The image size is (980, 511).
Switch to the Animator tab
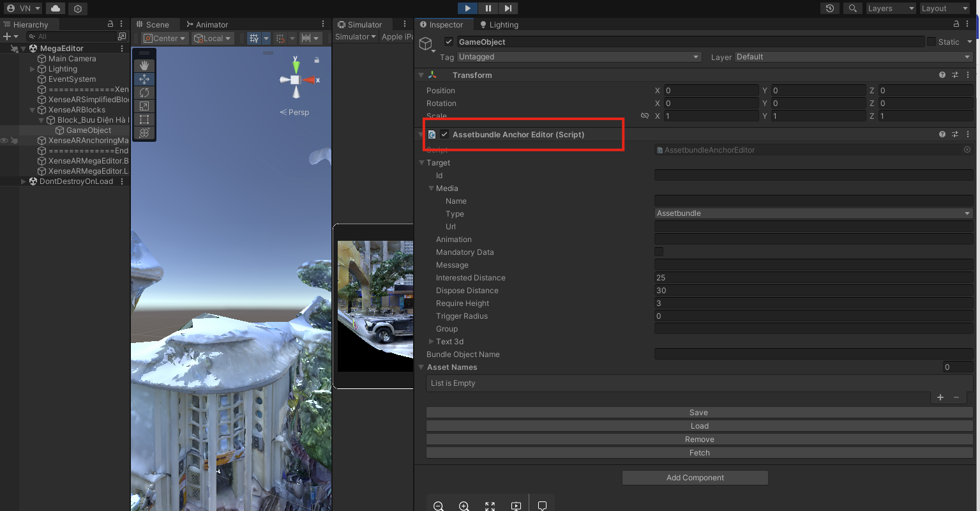point(207,24)
